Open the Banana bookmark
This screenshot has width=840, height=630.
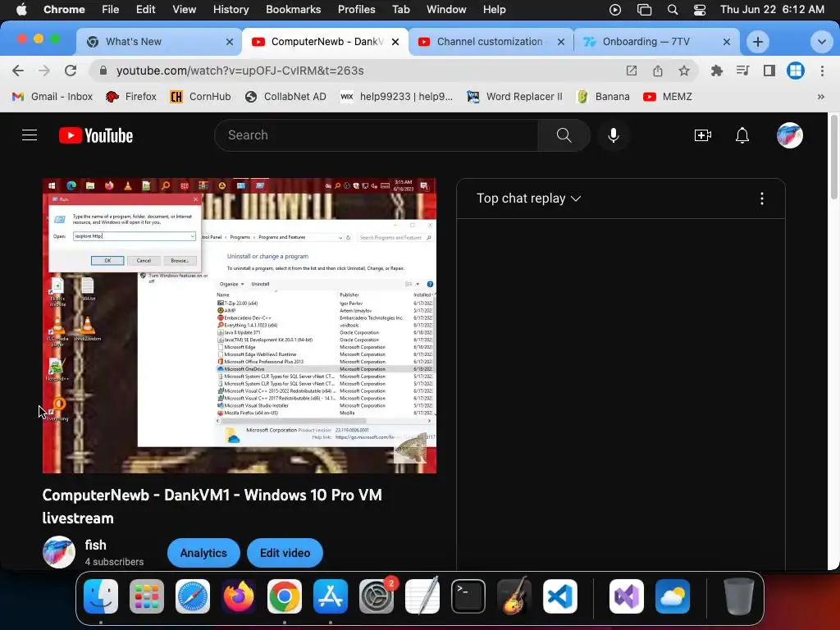[x=603, y=97]
